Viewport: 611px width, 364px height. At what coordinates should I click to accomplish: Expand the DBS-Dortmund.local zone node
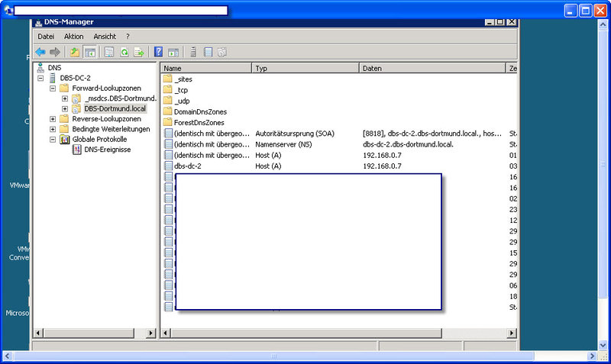(x=65, y=108)
